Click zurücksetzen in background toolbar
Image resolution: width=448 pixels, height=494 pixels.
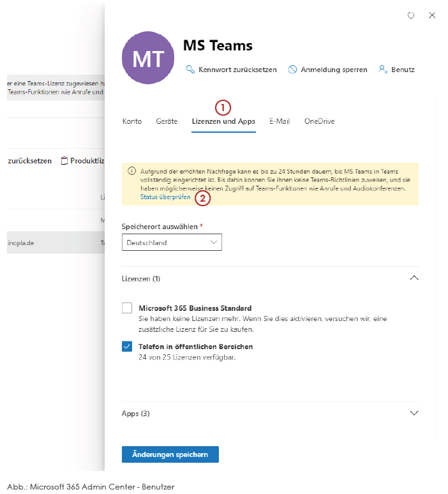coord(29,161)
